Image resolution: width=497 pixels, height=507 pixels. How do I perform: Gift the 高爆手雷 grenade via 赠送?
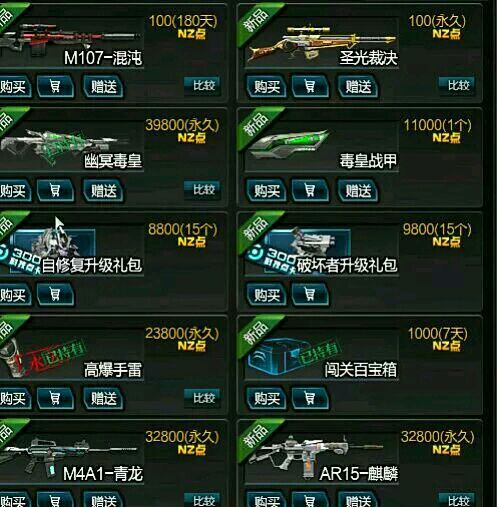click(x=103, y=398)
